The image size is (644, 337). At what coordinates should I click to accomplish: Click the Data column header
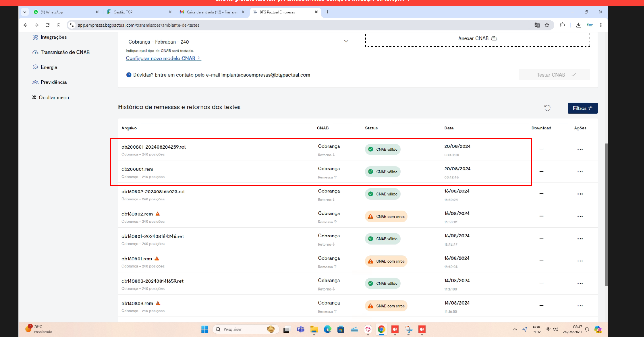click(x=449, y=128)
